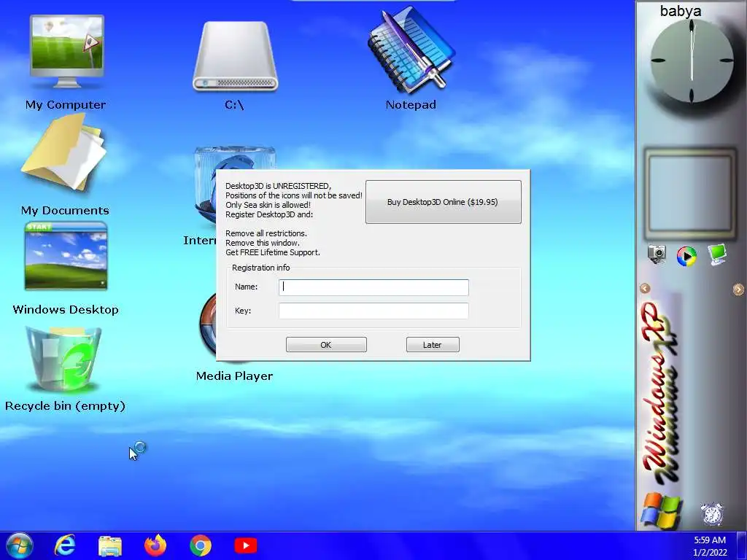Viewport: 747px width, 560px height.
Task: Click the left arrow in the sidebar
Action: 645,288
